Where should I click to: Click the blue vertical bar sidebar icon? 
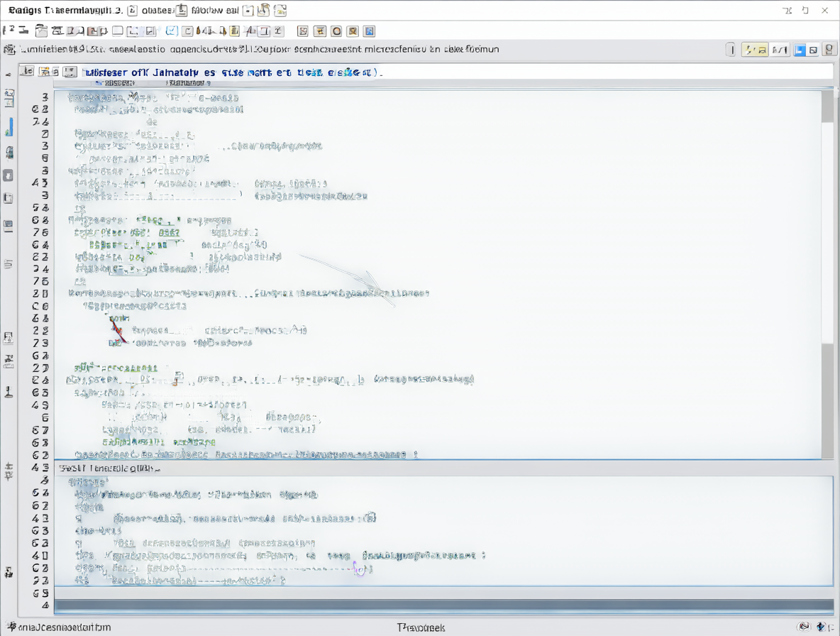coord(9,127)
